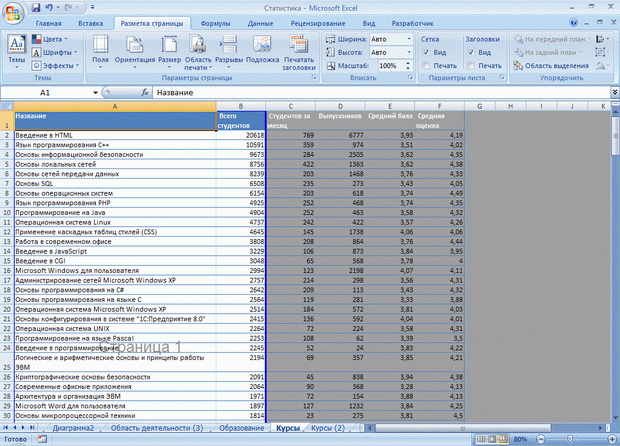Customize Quick Access Toolbar dropdown
620x446 pixels.
coord(92,8)
